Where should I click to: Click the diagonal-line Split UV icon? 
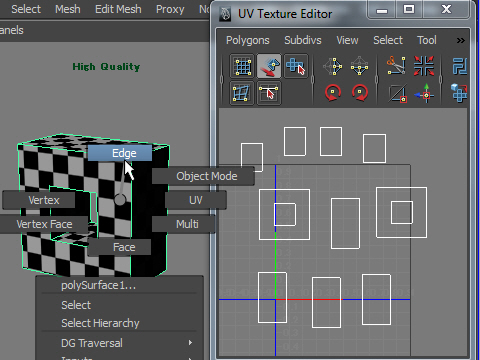click(x=398, y=93)
